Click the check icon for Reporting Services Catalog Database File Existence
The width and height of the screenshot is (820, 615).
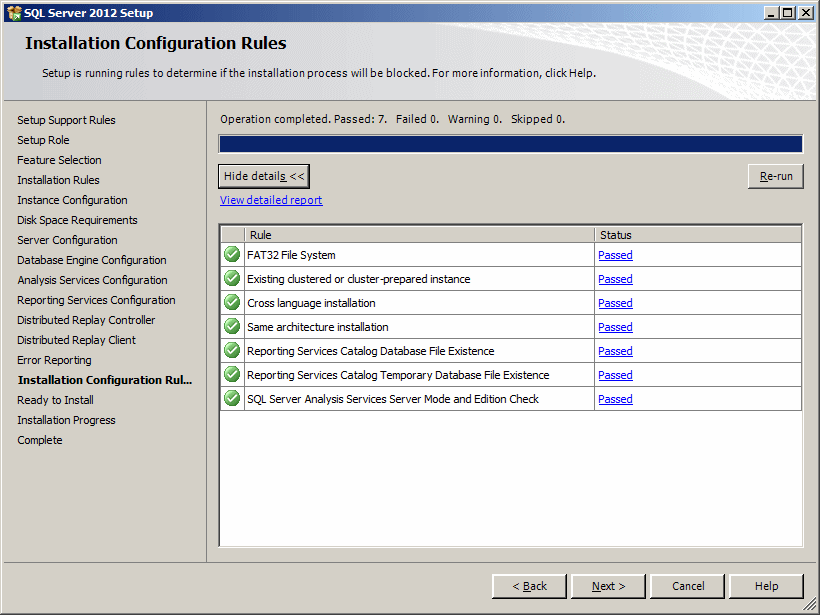click(232, 351)
